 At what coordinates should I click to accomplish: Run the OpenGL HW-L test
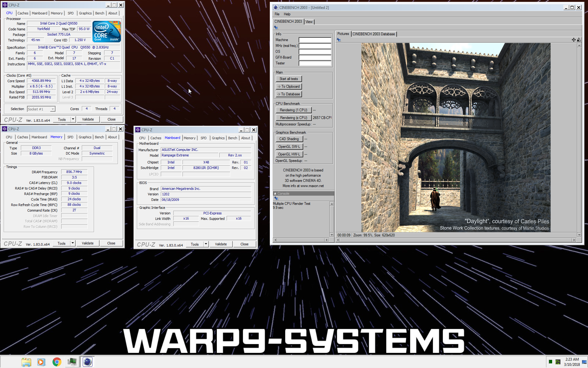[x=289, y=154]
